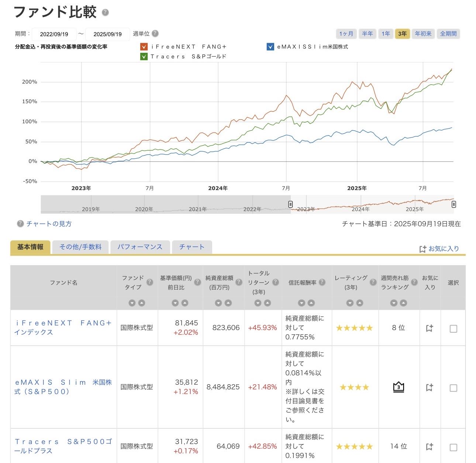Click the help icon beside チャートの見方
The width and height of the screenshot is (476, 463).
click(20, 224)
